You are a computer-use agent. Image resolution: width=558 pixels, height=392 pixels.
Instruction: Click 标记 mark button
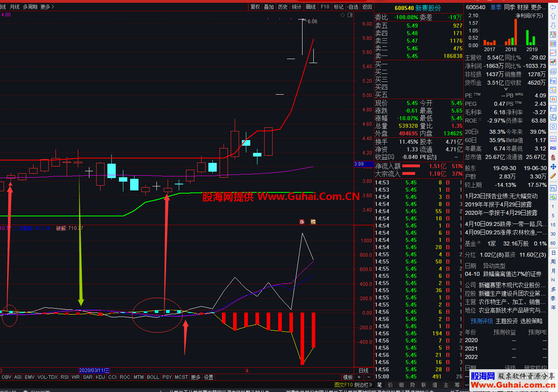(x=339, y=7)
